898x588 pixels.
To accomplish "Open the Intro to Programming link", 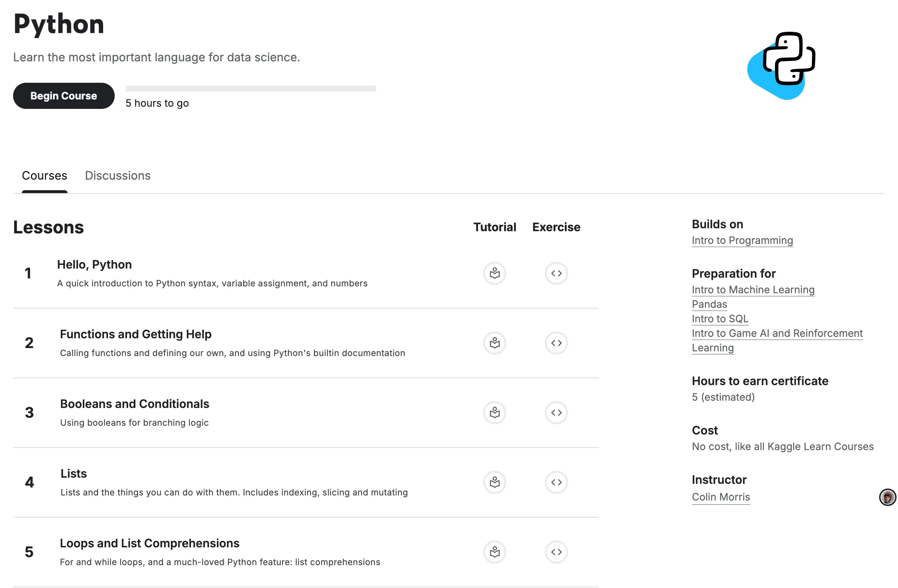I will [x=742, y=240].
